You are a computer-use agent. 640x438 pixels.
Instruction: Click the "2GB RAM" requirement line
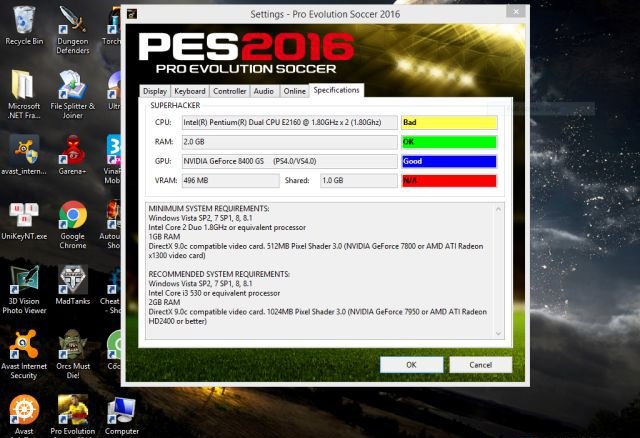coord(164,302)
